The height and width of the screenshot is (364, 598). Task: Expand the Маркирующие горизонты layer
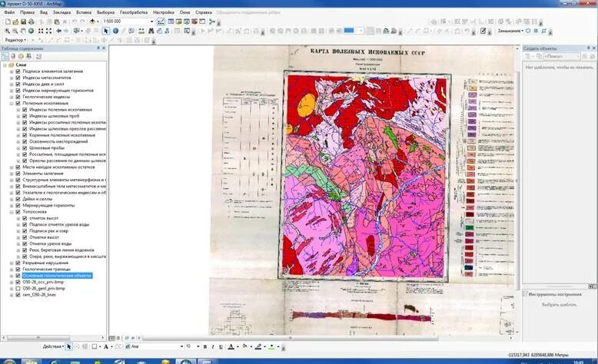(12, 206)
